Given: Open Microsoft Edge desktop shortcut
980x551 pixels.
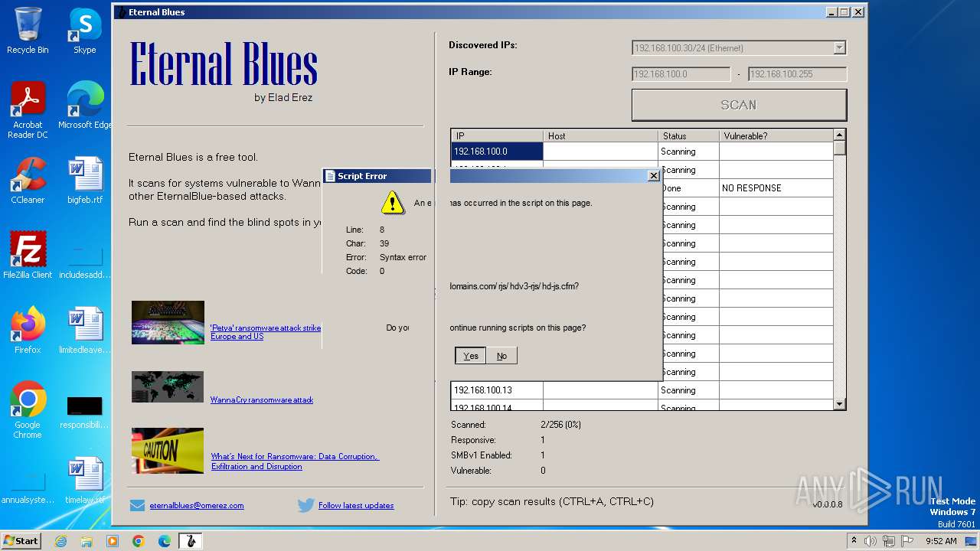Looking at the screenshot, I should pos(84,106).
